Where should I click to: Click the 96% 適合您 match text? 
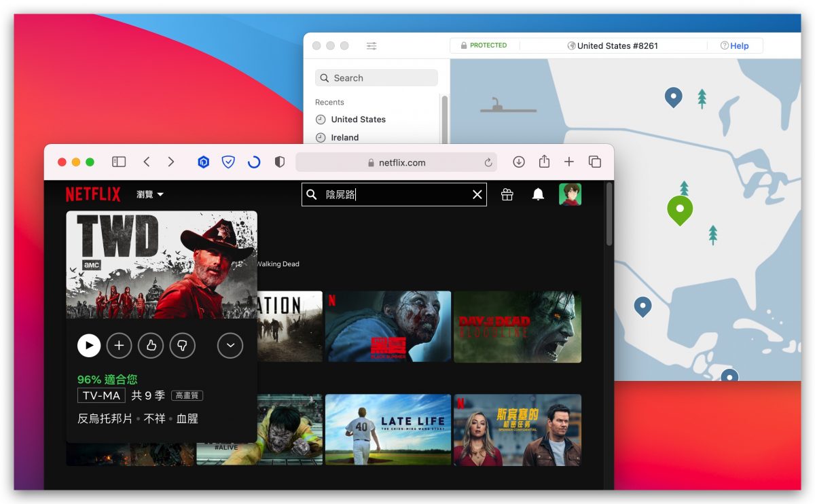107,379
